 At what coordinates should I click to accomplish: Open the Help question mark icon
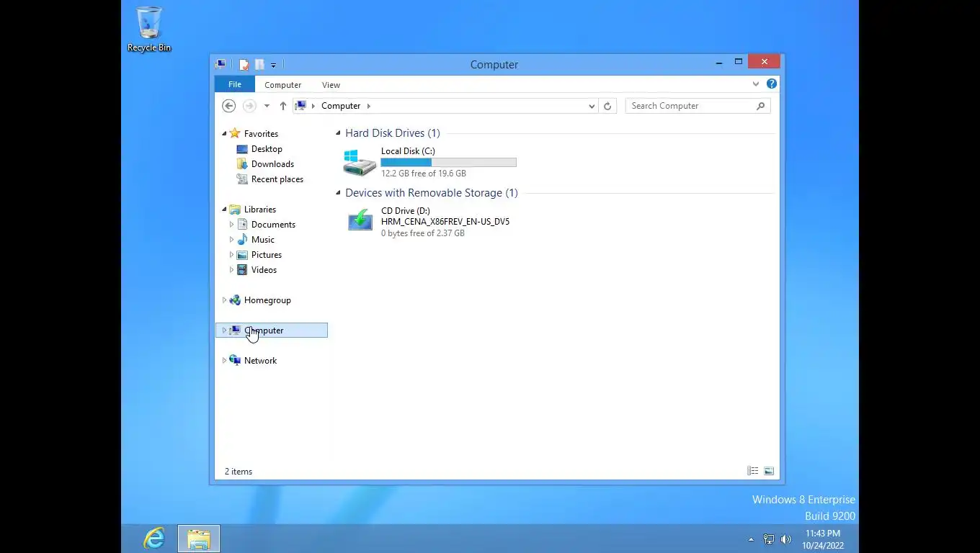point(772,84)
